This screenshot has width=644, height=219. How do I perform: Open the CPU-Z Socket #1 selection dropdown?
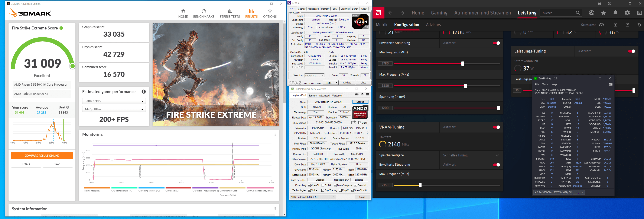coord(314,75)
